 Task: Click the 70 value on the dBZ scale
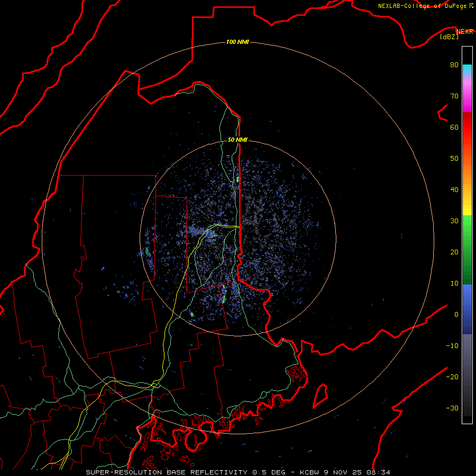point(454,96)
